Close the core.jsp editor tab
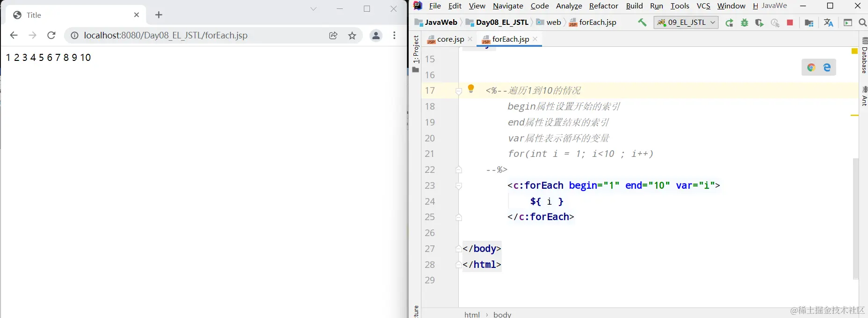The width and height of the screenshot is (868, 318). point(470,39)
